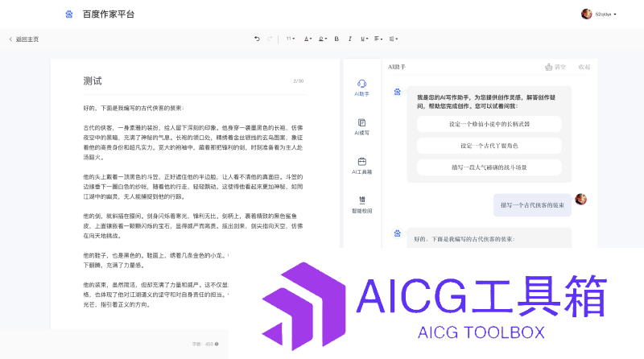Open the font size 11 dropdown
The width and height of the screenshot is (644, 359).
coord(291,39)
